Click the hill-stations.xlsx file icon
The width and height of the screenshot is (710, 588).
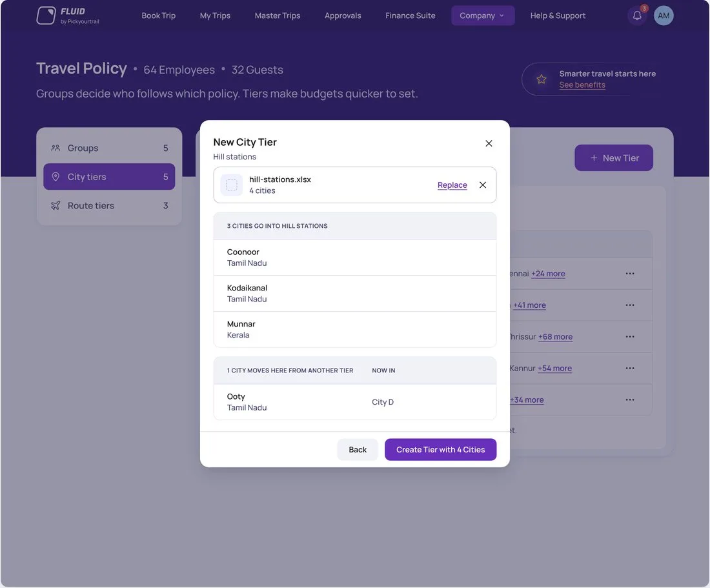[231, 185]
